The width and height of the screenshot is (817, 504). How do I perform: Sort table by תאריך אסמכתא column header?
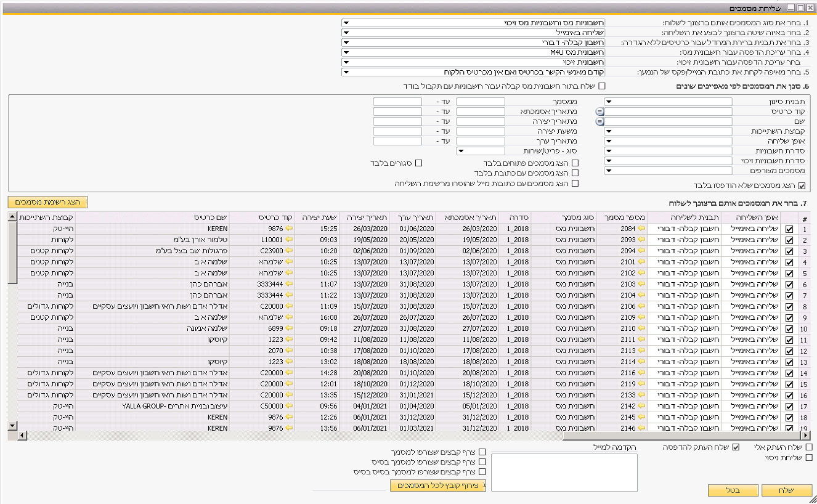[466, 217]
